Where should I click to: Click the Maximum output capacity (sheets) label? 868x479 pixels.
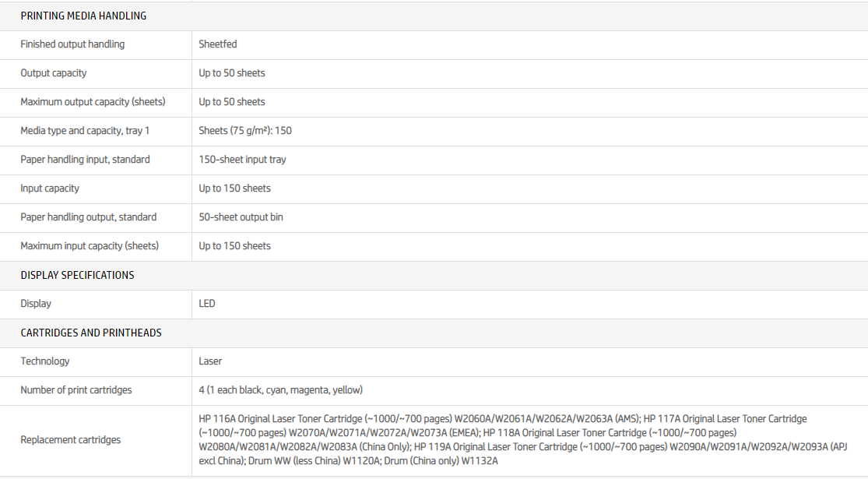point(93,102)
